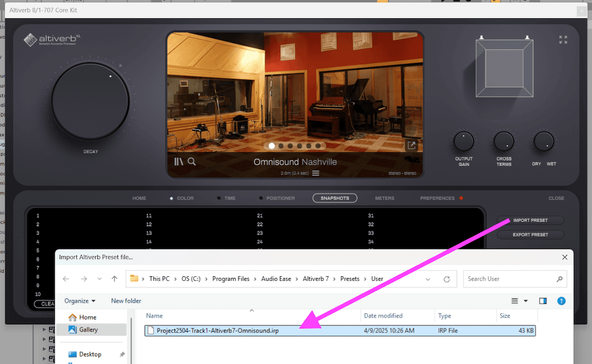Screen dimensions: 592x364
Task: Select Project2504-Track1-Altiverb7-Omnisound.irp file
Action: pos(340,331)
